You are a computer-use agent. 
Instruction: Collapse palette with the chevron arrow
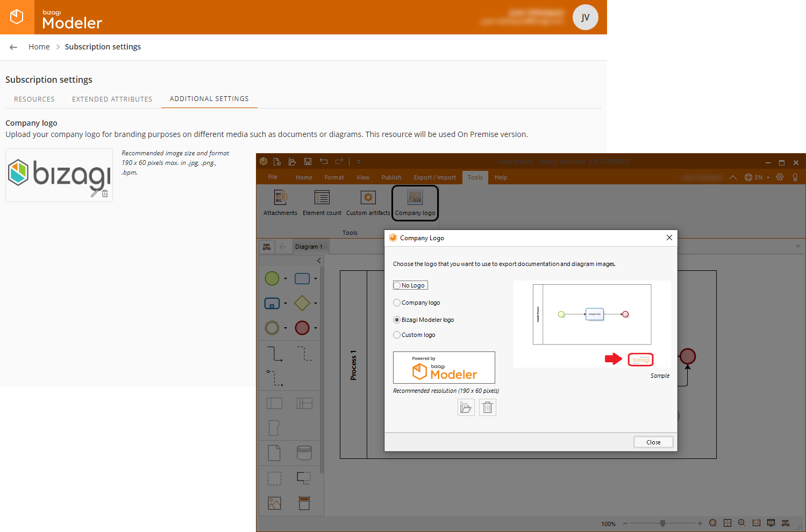[319, 261]
